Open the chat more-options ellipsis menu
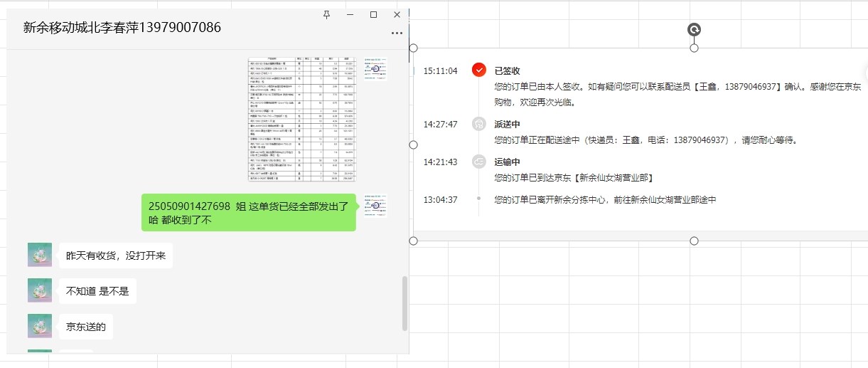The image size is (868, 368). point(397,33)
